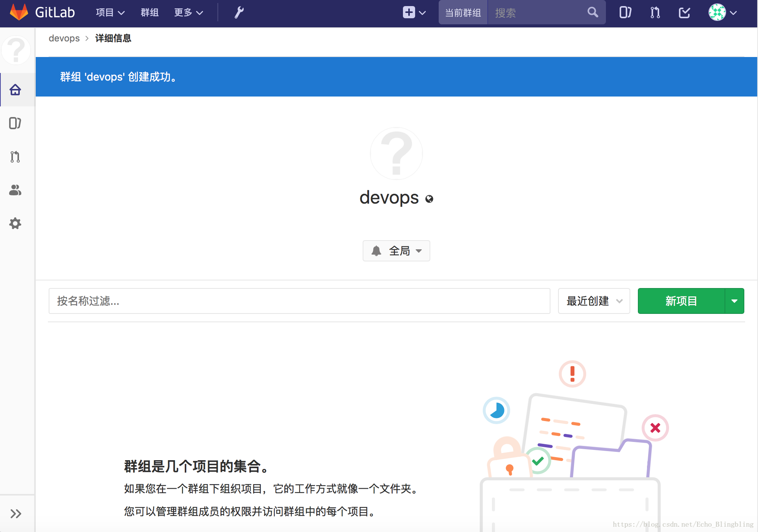Viewport: 758px width, 532px height.
Task: Click the devops breadcrumb link
Action: tap(64, 38)
